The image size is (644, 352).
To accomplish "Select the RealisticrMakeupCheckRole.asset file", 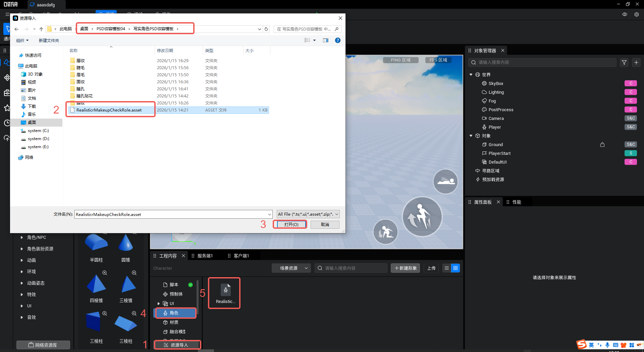I will click(109, 110).
